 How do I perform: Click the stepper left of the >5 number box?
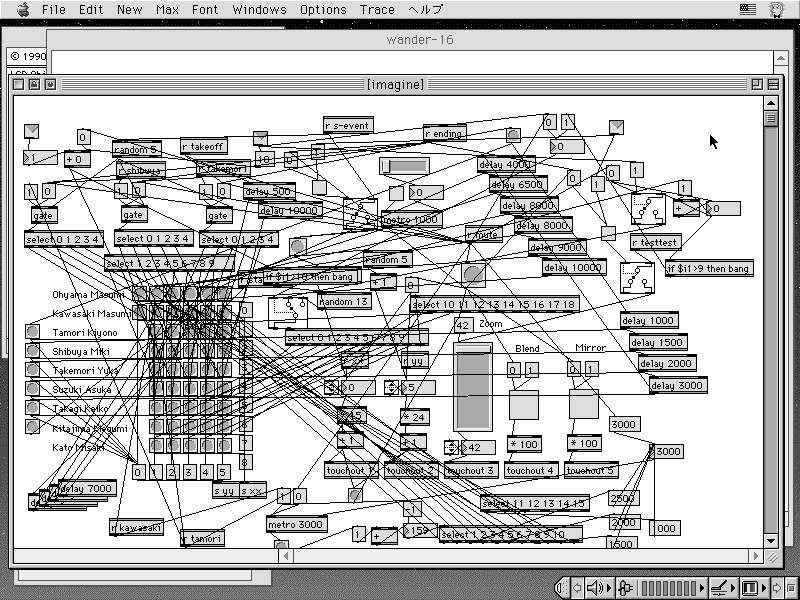pyautogui.click(x=391, y=387)
